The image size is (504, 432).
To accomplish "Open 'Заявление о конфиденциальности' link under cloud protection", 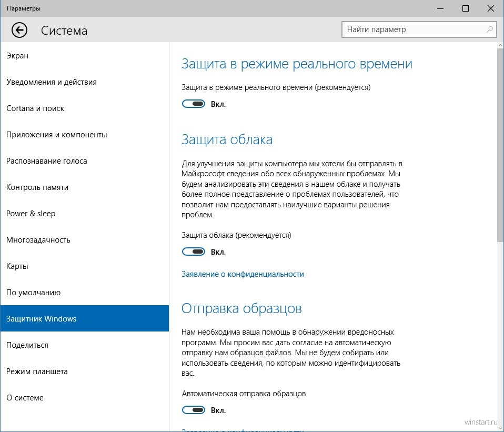I will [x=243, y=274].
